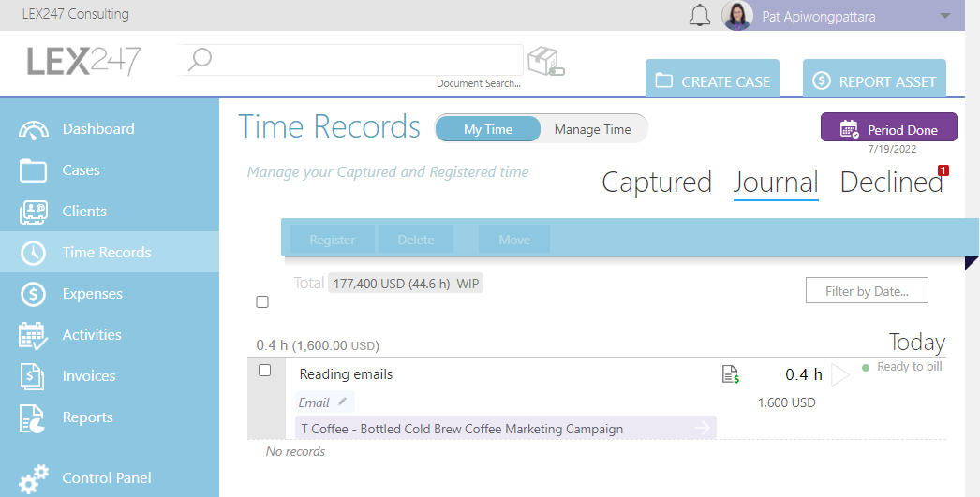The image size is (980, 497).
Task: Click the Move toolbar button
Action: click(514, 239)
